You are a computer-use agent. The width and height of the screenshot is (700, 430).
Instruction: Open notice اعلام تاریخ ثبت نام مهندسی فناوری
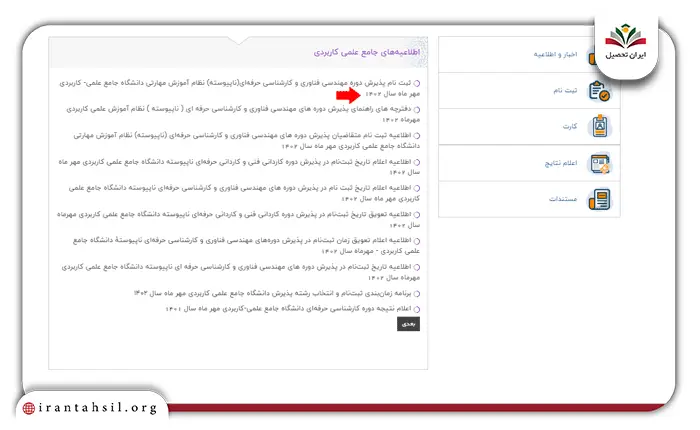point(244,193)
